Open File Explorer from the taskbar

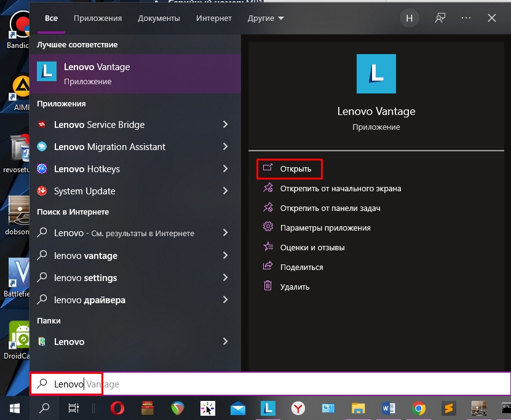click(x=358, y=408)
